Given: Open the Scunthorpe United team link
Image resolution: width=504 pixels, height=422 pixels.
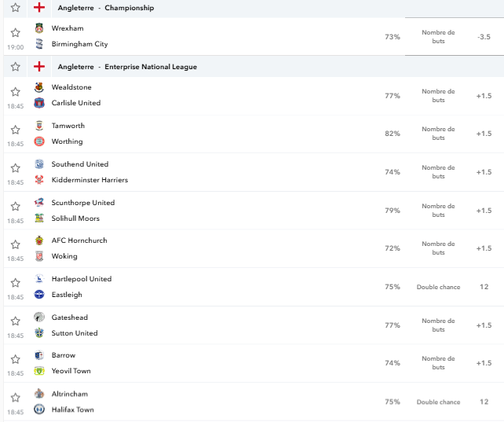Looking at the screenshot, I should [83, 203].
